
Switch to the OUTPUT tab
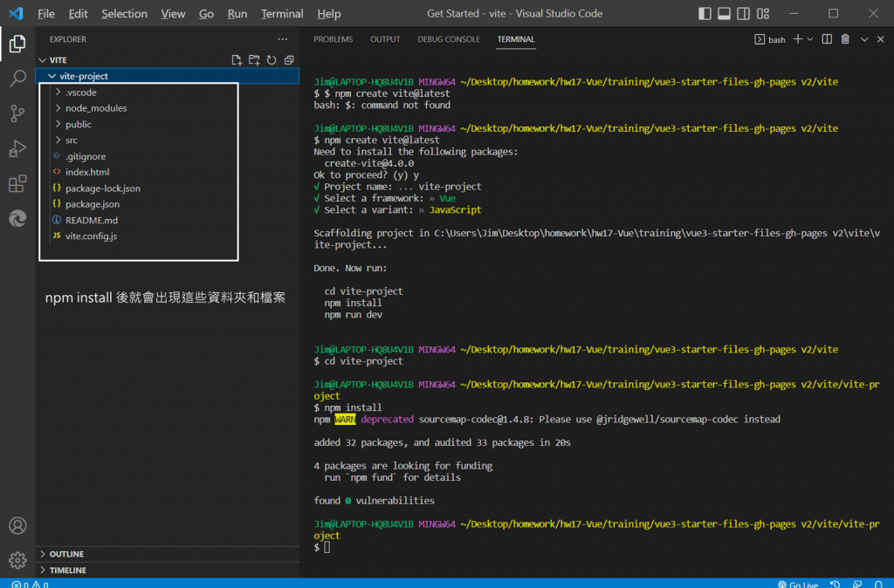[385, 39]
